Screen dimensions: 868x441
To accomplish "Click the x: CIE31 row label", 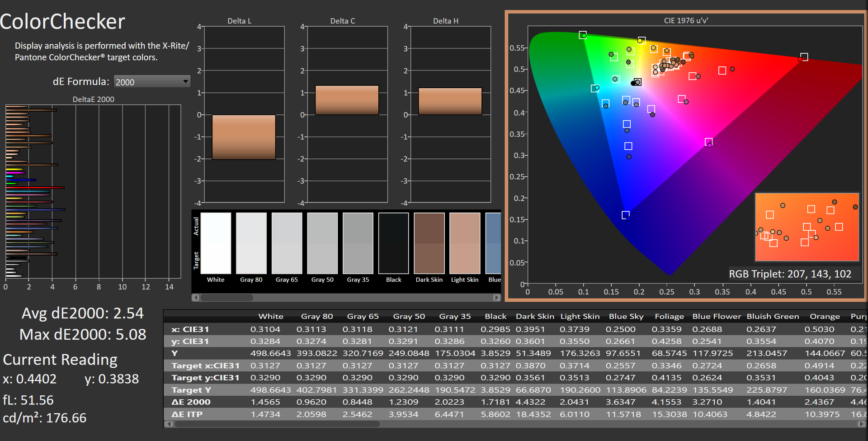I will pos(190,329).
